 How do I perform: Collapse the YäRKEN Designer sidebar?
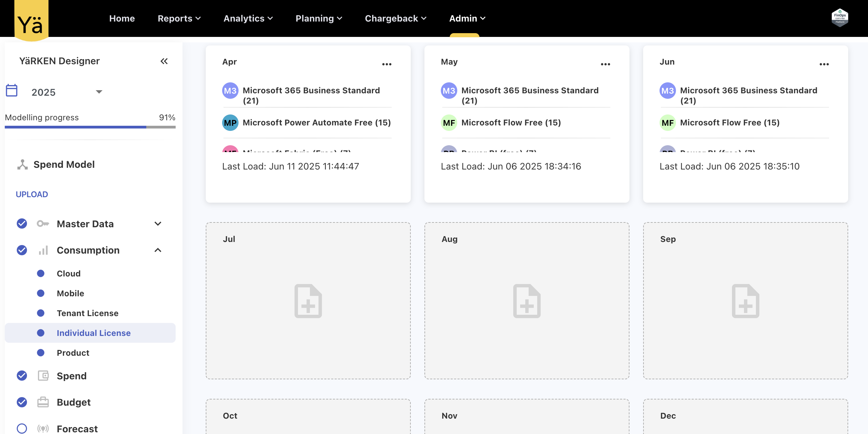tap(164, 61)
